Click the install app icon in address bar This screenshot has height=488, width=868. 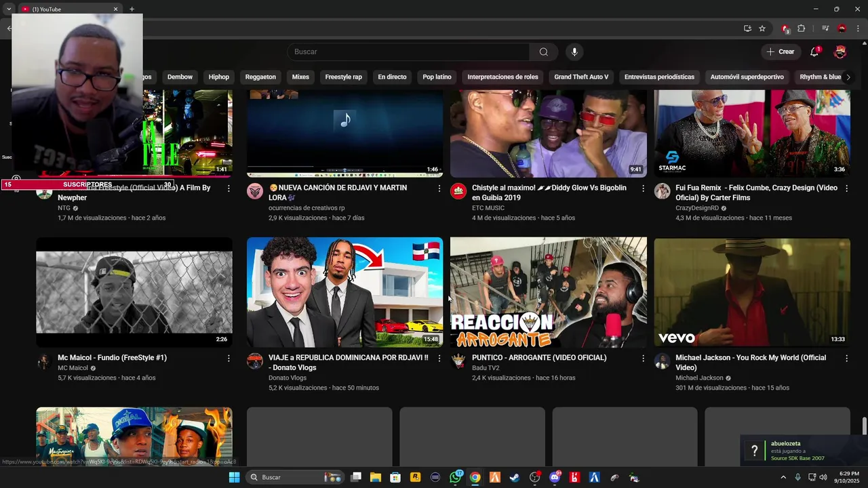point(747,28)
